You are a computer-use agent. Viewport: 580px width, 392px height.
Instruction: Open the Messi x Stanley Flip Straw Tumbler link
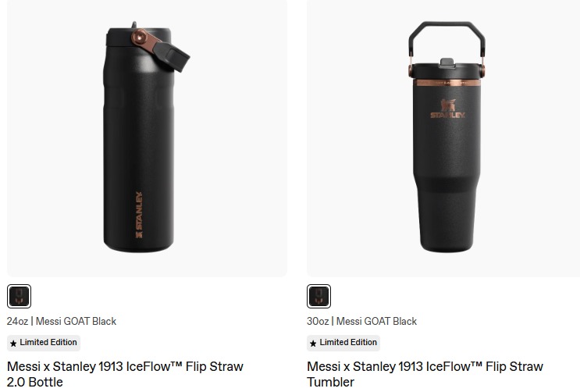[425, 373]
